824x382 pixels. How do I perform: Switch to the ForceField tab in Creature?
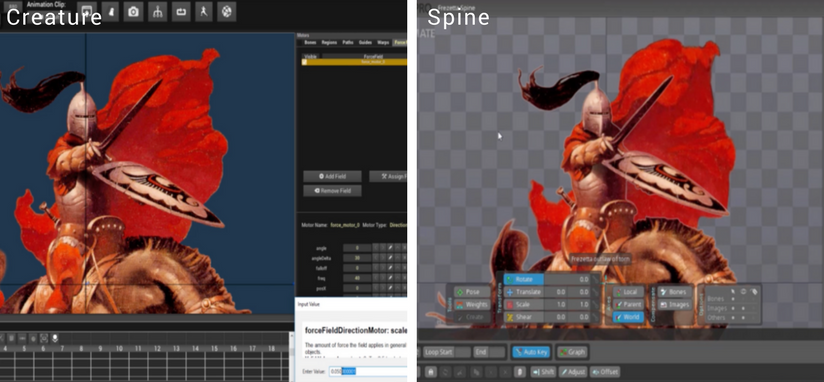click(400, 43)
